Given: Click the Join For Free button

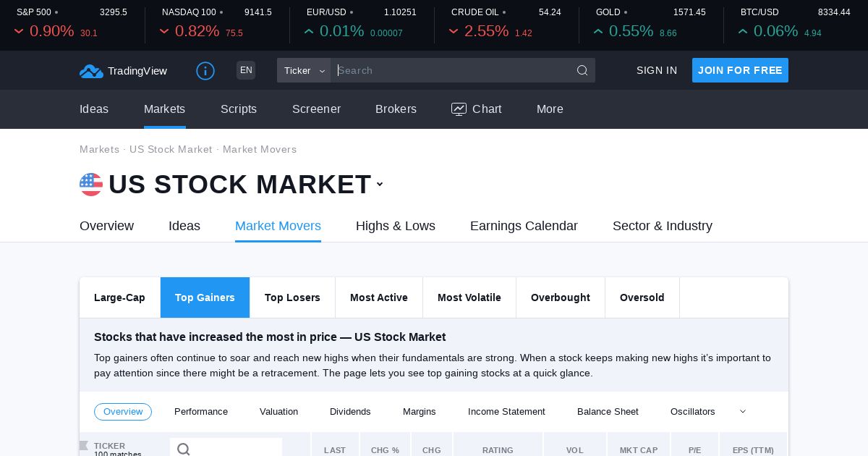Looking at the screenshot, I should click(740, 70).
